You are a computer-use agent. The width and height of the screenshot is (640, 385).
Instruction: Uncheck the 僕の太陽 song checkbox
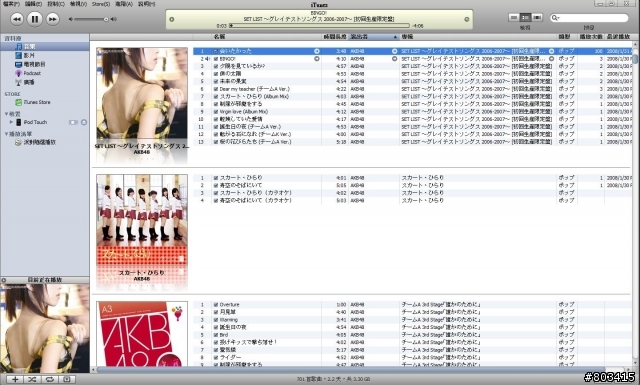click(x=216, y=74)
